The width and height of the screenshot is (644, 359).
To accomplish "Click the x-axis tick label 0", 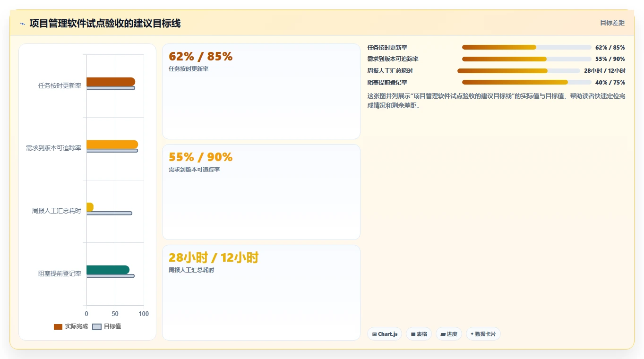I will pos(86,314).
